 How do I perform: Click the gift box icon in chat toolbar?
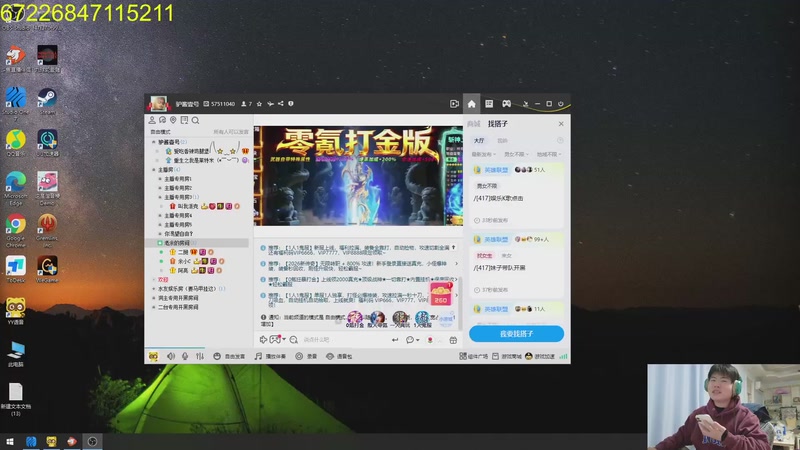[x=453, y=340]
